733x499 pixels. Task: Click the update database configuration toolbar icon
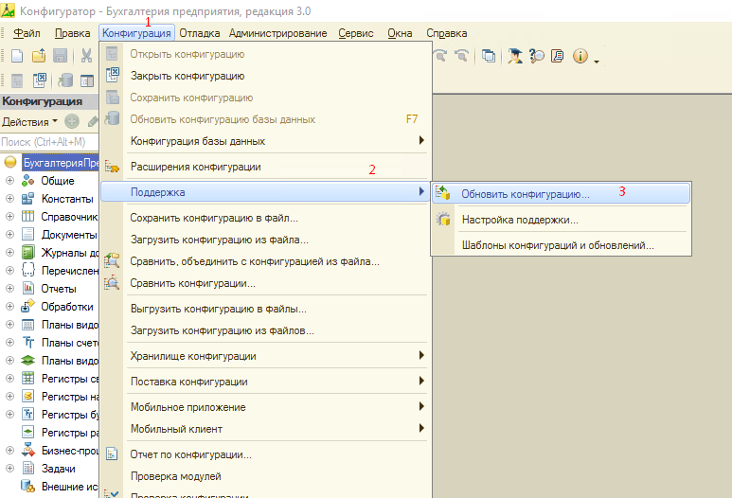point(65,80)
